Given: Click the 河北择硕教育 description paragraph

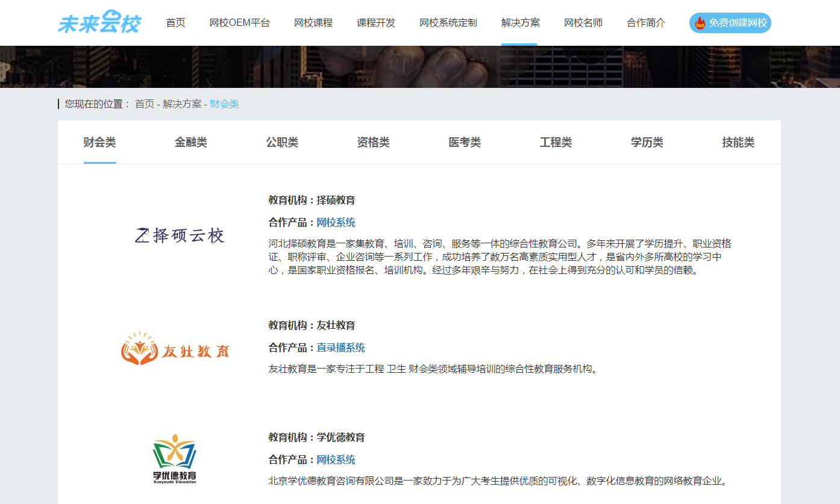Looking at the screenshot, I should [500, 257].
